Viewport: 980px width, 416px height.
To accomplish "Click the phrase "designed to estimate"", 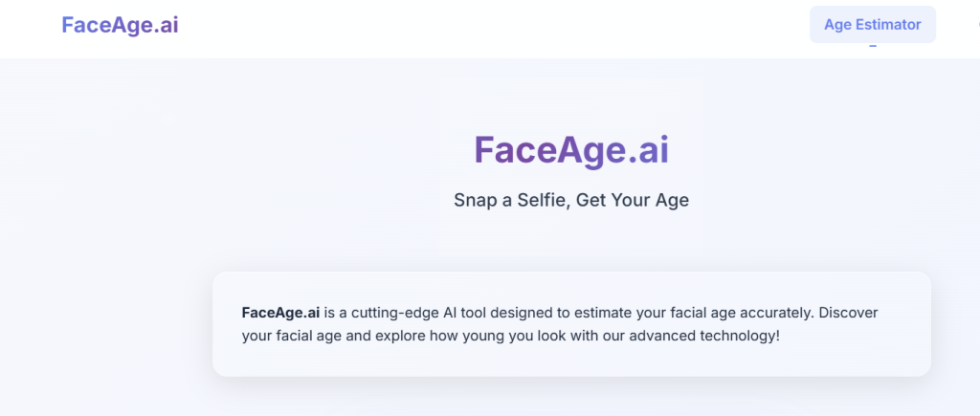I will coord(537,313).
